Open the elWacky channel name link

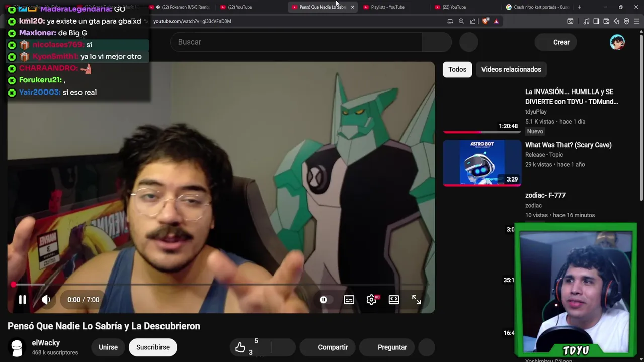pos(46,343)
